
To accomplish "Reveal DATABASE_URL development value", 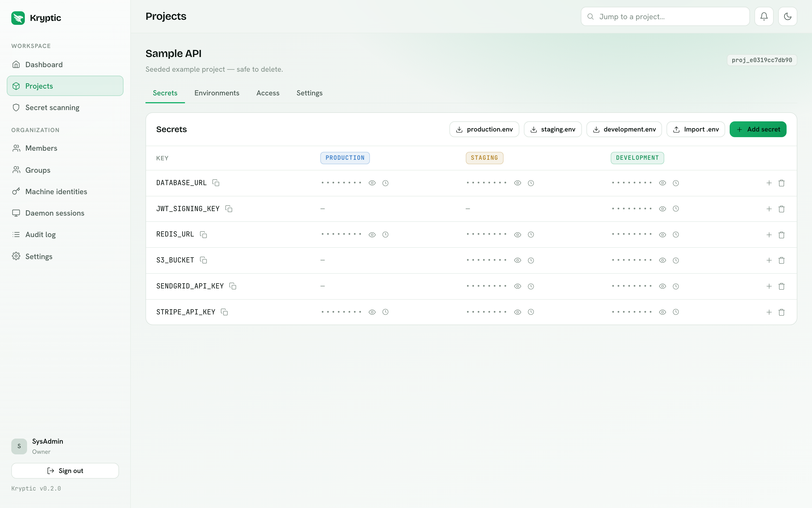I will [663, 183].
